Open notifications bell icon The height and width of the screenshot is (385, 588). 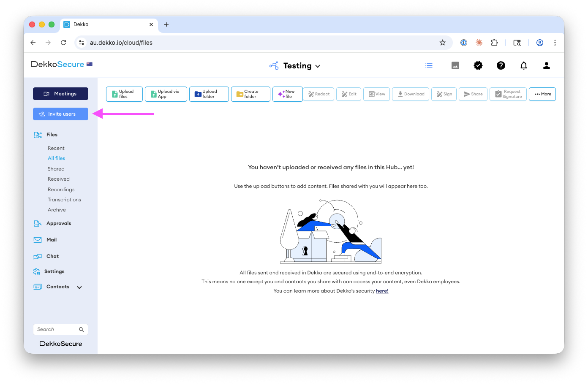coord(524,65)
